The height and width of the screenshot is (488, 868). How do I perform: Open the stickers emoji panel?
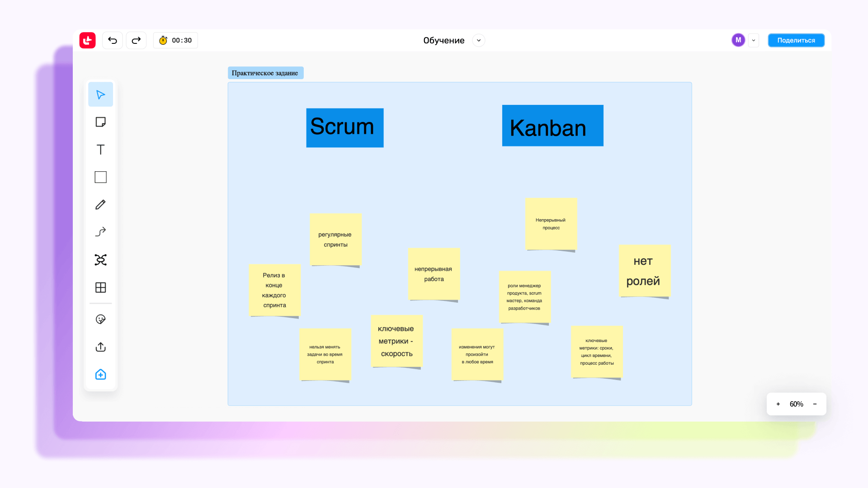coord(100,319)
